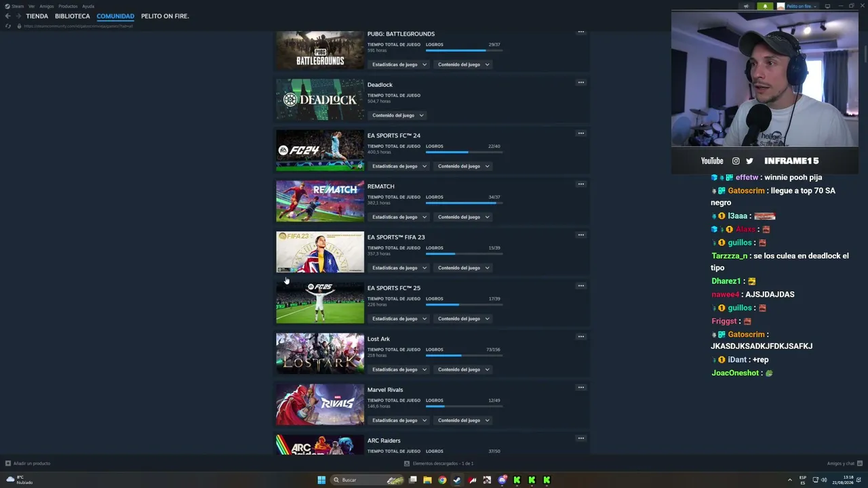Select the COMUNIDAD tab

click(x=115, y=16)
